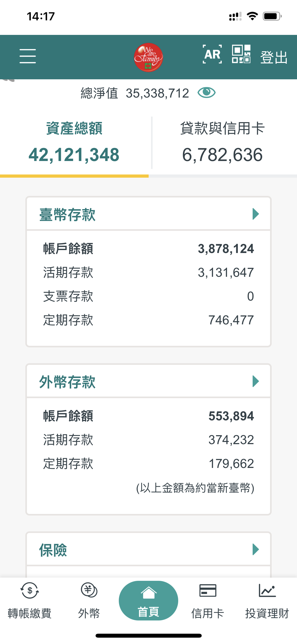Tap the 臺幣 活期存款 3,131,647 row
297x644 pixels.
[148, 273]
